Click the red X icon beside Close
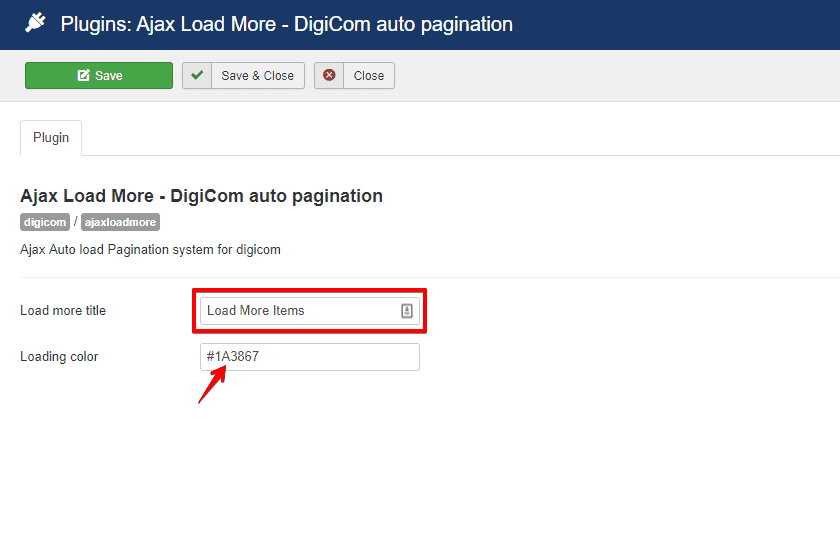The width and height of the screenshot is (840, 538). tap(329, 76)
